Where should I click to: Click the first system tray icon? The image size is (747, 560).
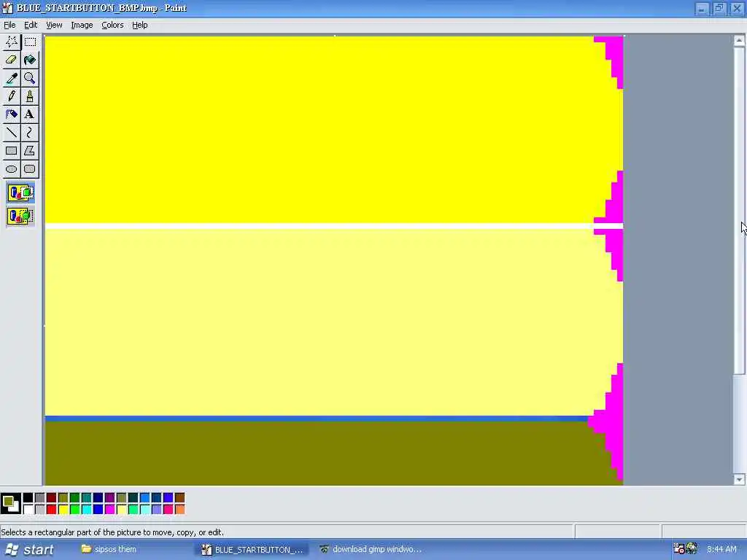click(679, 548)
